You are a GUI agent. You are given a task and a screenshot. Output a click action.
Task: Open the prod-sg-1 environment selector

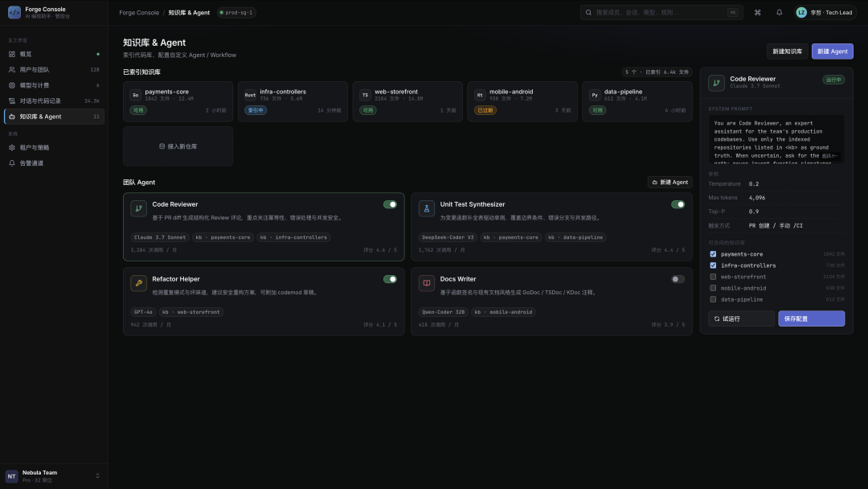[x=236, y=12]
